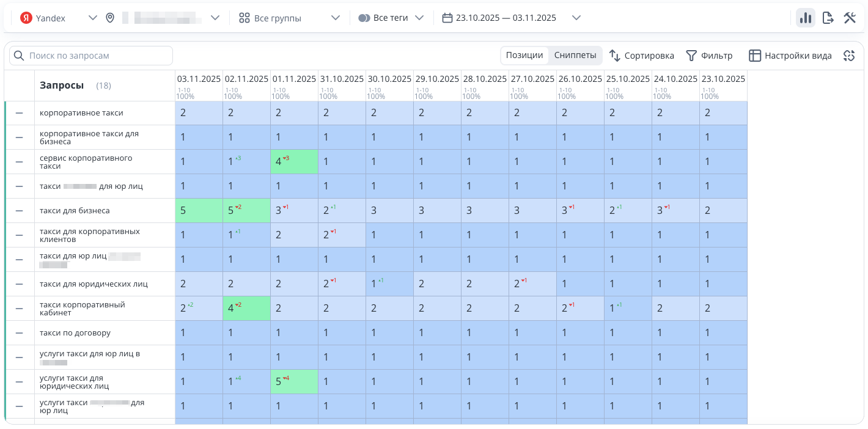868x429 pixels.
Task: Click the calendar icon next to date range
Action: pos(447,18)
